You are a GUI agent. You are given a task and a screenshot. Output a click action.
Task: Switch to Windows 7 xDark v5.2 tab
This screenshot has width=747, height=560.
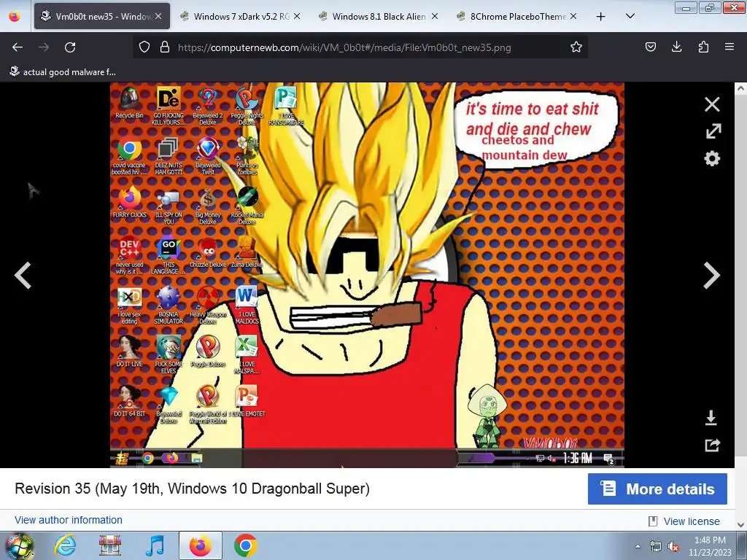tap(241, 16)
